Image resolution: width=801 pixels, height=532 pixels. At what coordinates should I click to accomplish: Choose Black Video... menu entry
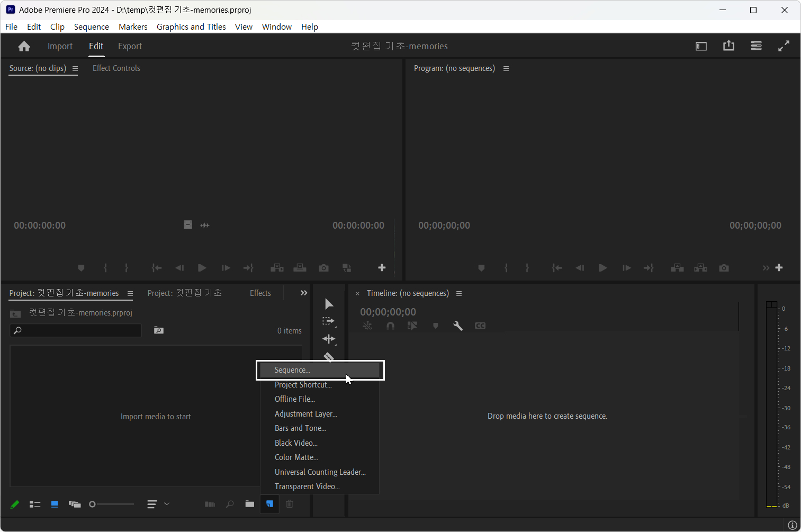pyautogui.click(x=320, y=443)
